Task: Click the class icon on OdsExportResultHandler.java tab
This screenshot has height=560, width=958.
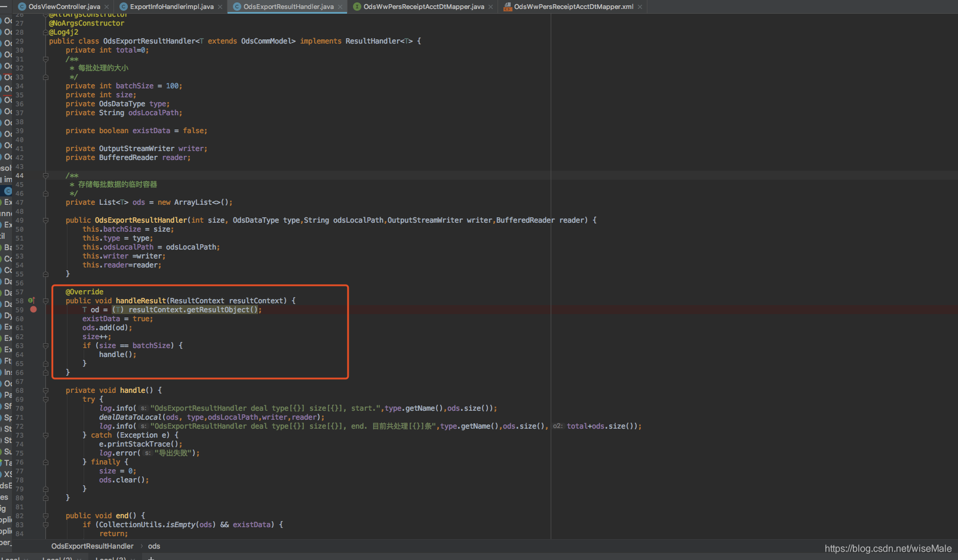Action: point(237,7)
